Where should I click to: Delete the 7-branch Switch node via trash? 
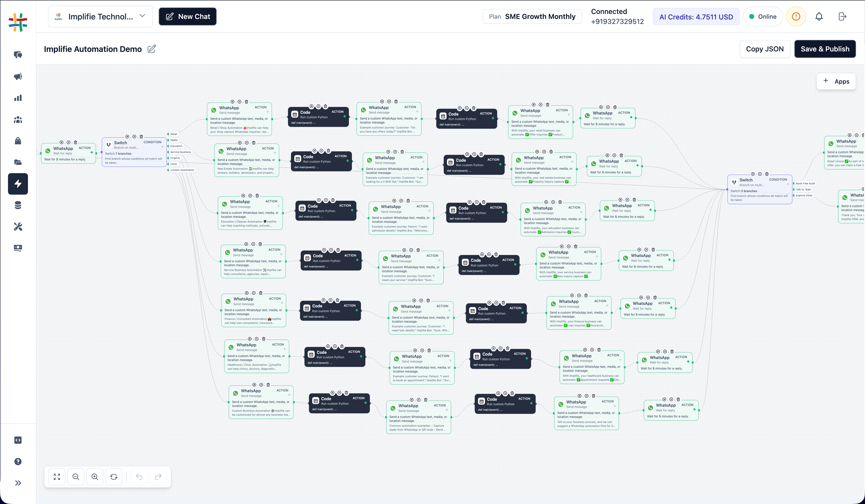[x=142, y=136]
